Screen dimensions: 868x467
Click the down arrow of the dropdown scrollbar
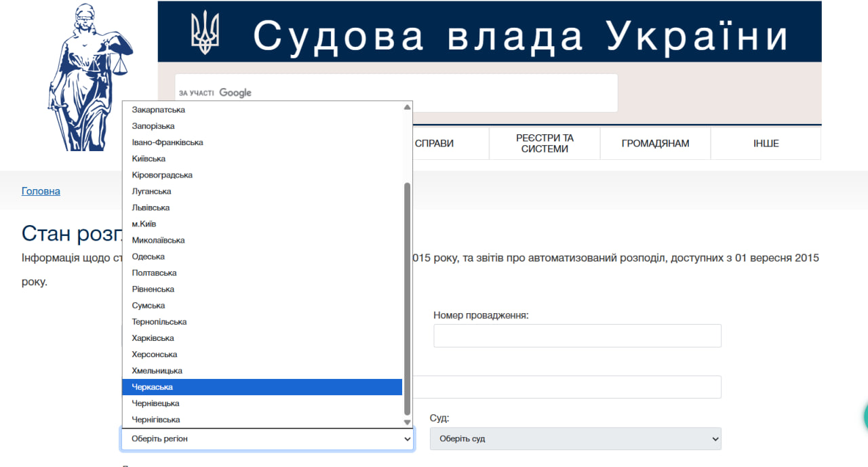[x=406, y=421]
